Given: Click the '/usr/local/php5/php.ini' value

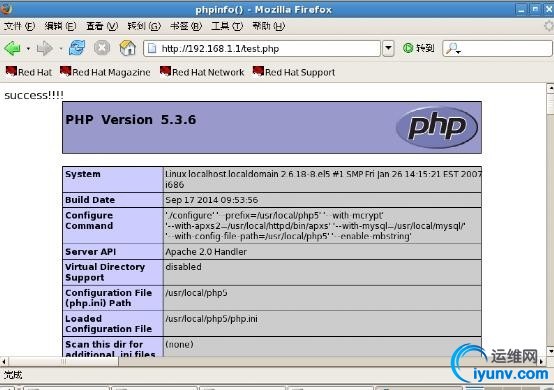Looking at the screenshot, I should tap(211, 319).
